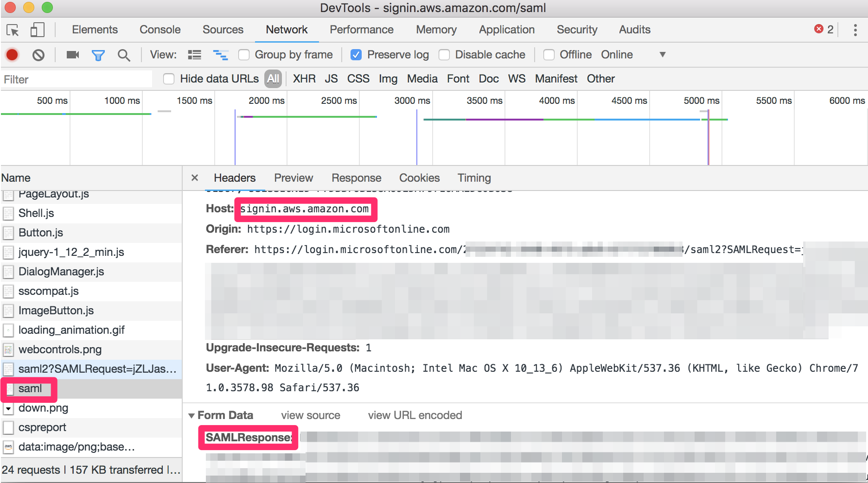Open the Sources tab
868x483 pixels.
[223, 30]
